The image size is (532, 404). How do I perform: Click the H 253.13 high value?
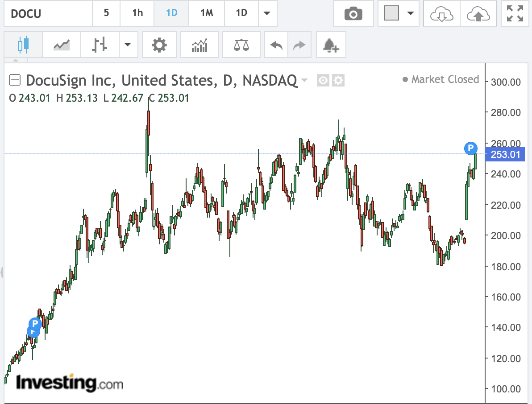[x=77, y=98]
